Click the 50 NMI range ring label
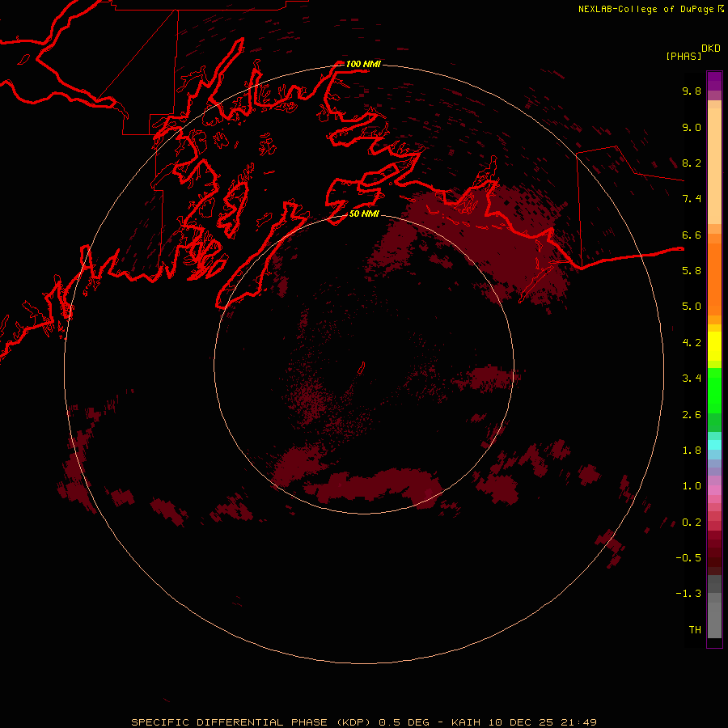728x728 pixels. pyautogui.click(x=364, y=214)
